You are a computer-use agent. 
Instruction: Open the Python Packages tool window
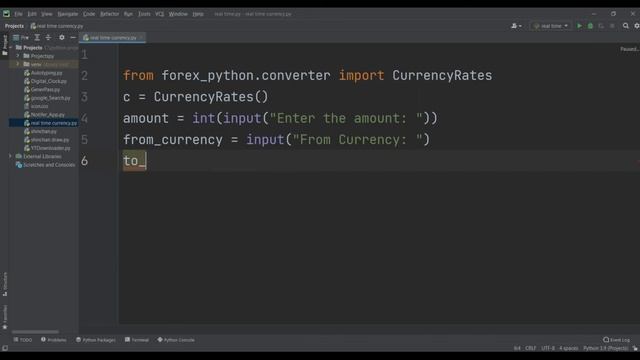[x=96, y=340]
